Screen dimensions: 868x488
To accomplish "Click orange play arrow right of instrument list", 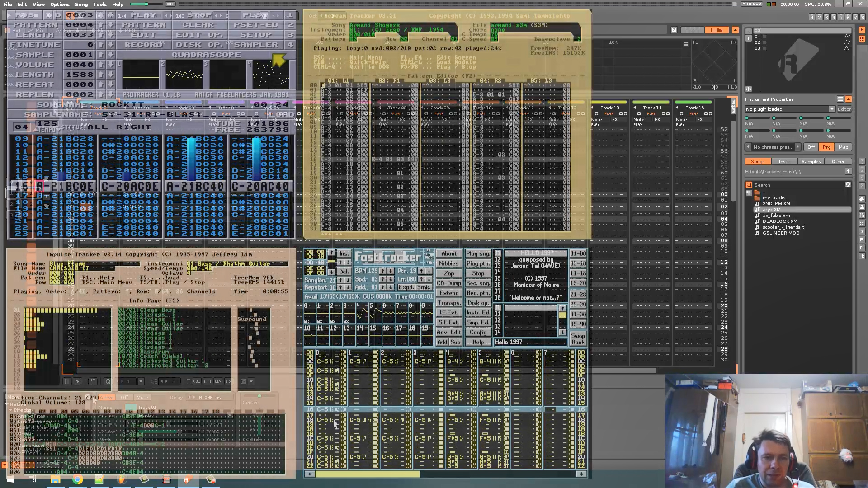I will tap(862, 31).
